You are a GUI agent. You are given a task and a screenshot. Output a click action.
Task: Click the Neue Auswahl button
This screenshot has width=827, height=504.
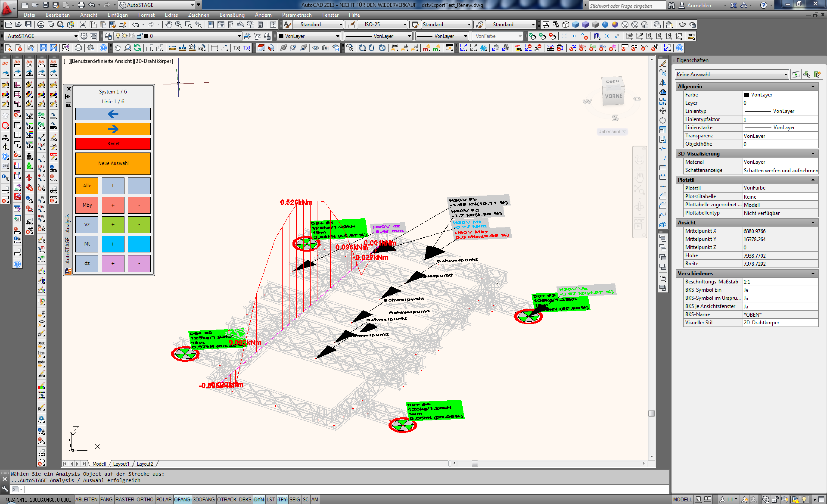(x=113, y=163)
